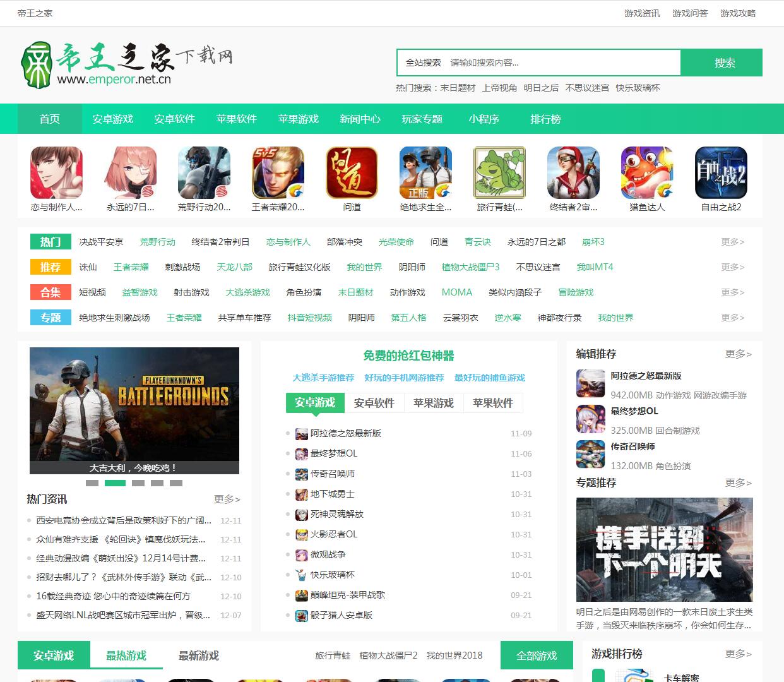Open the 最好玩的捕鱼游戏 link
Viewport: 784px width, 682px height.
point(490,378)
